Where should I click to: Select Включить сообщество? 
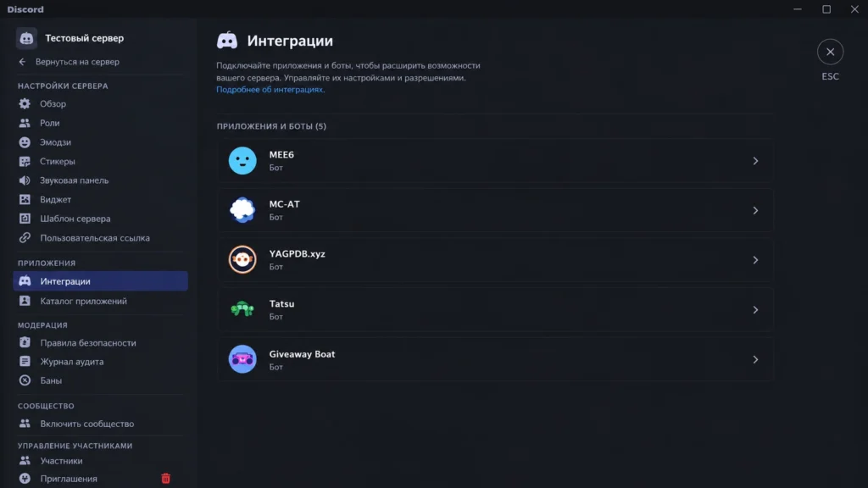click(100, 424)
